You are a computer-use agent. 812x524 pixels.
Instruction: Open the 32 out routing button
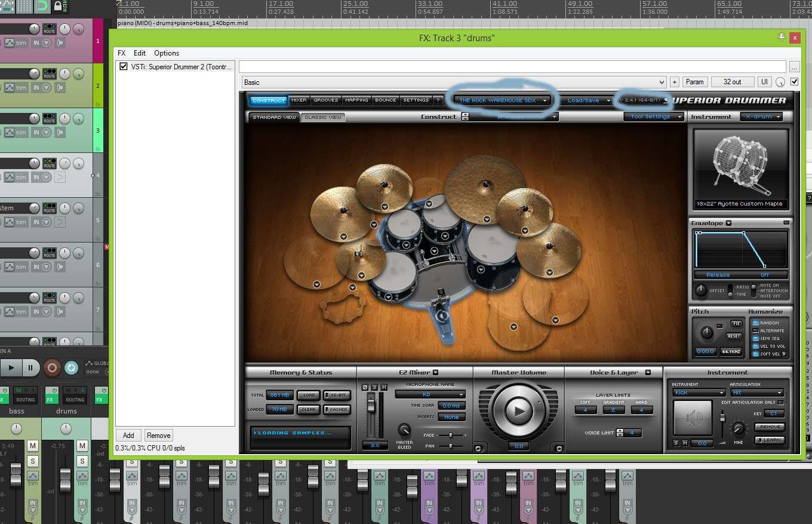click(x=732, y=82)
